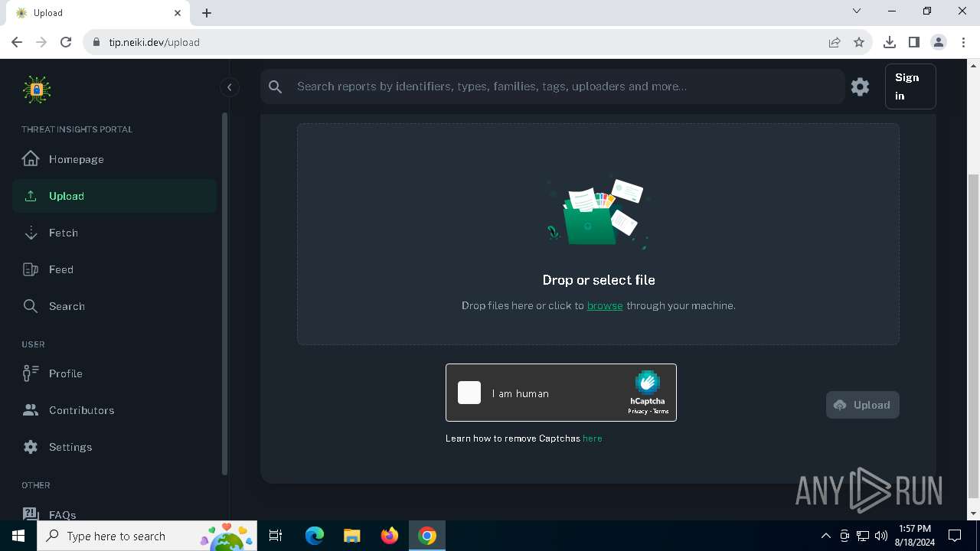
Task: Click the taskbar search box
Action: tap(147, 536)
